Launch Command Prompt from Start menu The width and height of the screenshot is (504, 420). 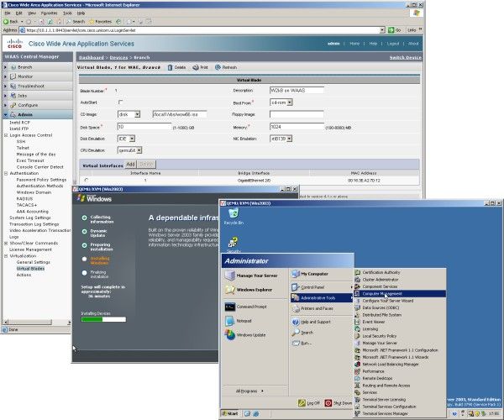[x=250, y=307]
